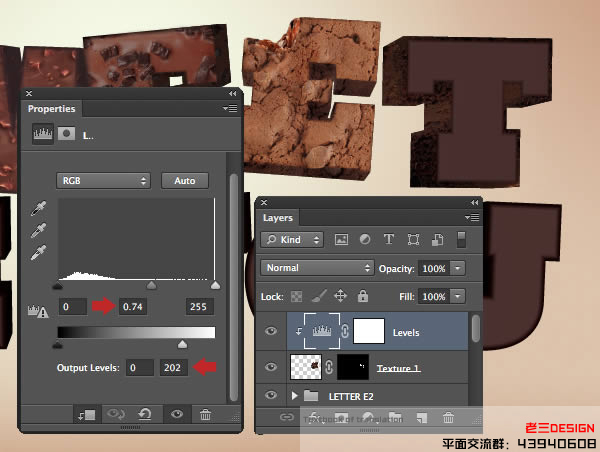Click the Properties panel vertical scrollbar
Image resolution: width=600 pixels, height=452 pixels.
coord(234,287)
